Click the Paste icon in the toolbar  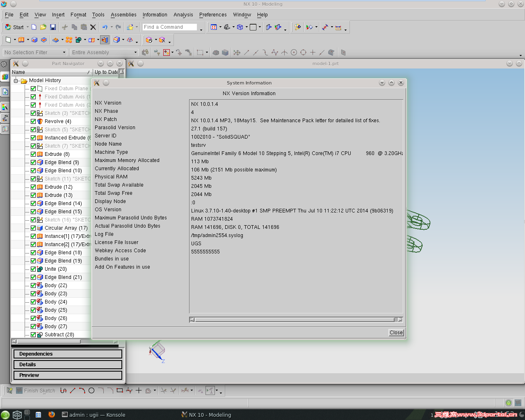(84, 27)
